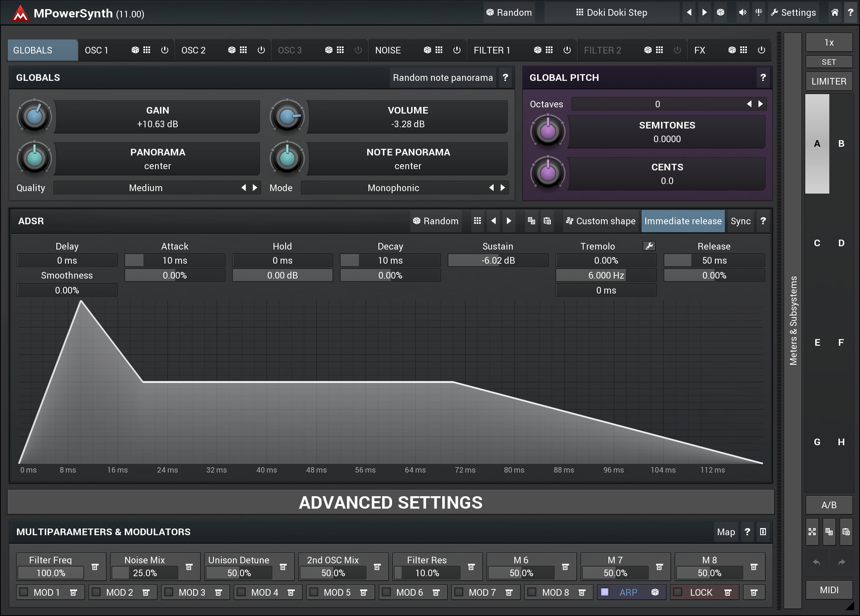Open Global Pitch help icon
The width and height of the screenshot is (860, 616).
(x=763, y=78)
